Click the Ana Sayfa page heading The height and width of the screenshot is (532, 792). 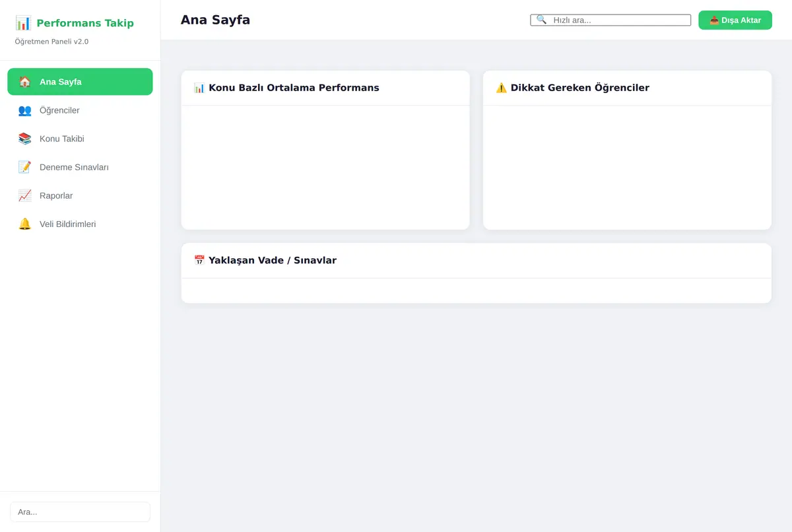pos(215,20)
